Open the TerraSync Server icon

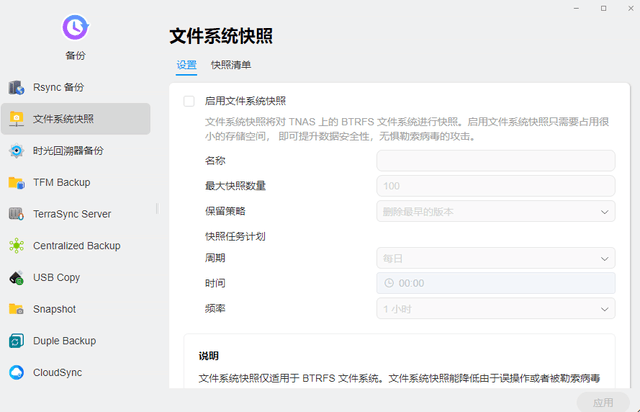tap(16, 214)
